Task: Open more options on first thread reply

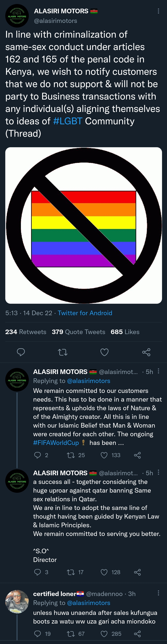Action: (158, 371)
